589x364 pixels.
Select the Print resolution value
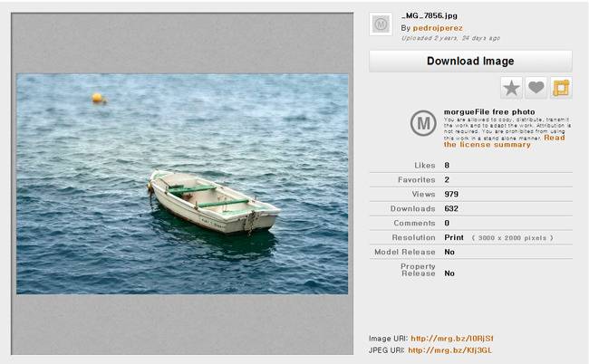[454, 237]
